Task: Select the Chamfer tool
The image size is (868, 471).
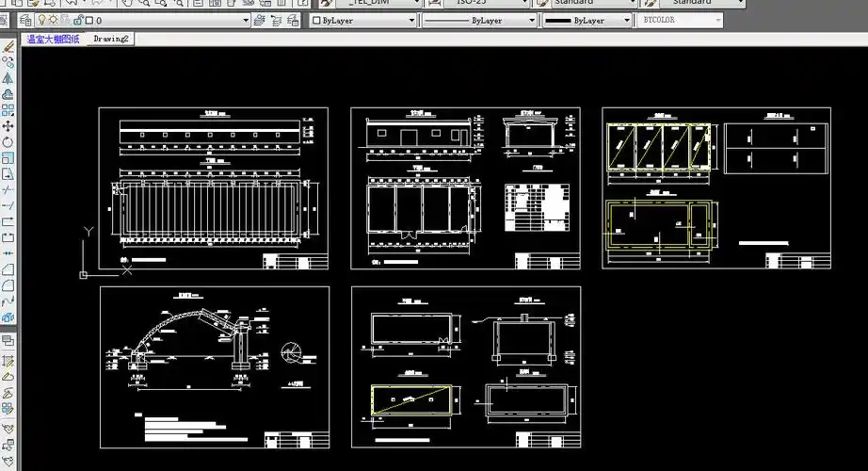Action: pos(8,269)
